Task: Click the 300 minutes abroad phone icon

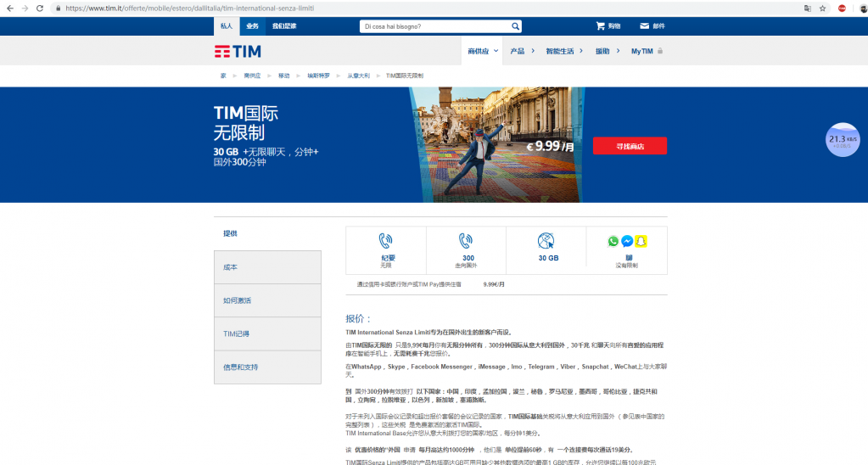Action: (466, 241)
